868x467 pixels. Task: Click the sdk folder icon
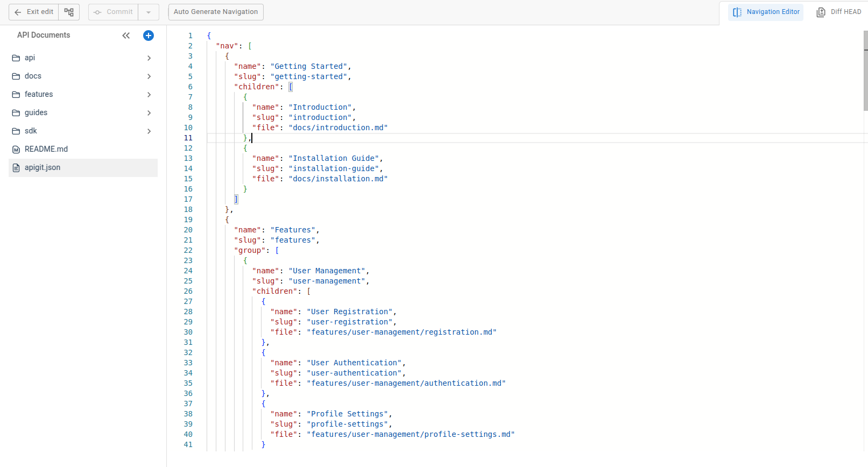(x=16, y=131)
